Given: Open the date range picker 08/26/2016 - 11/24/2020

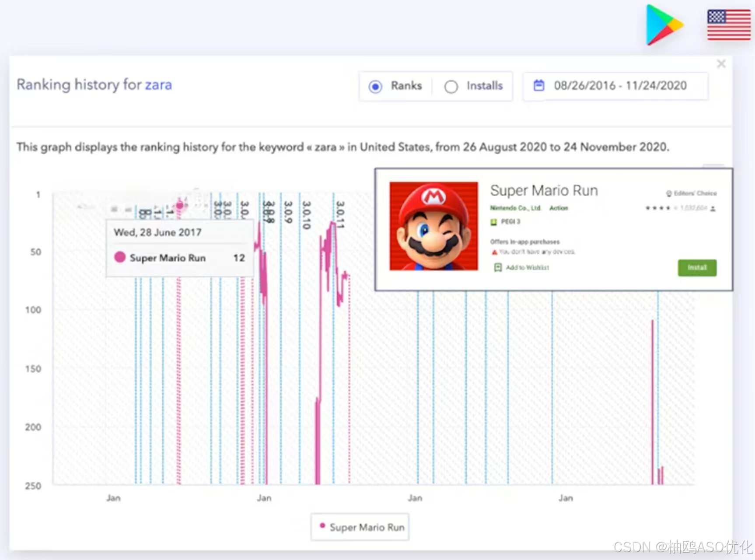Looking at the screenshot, I should (x=615, y=86).
